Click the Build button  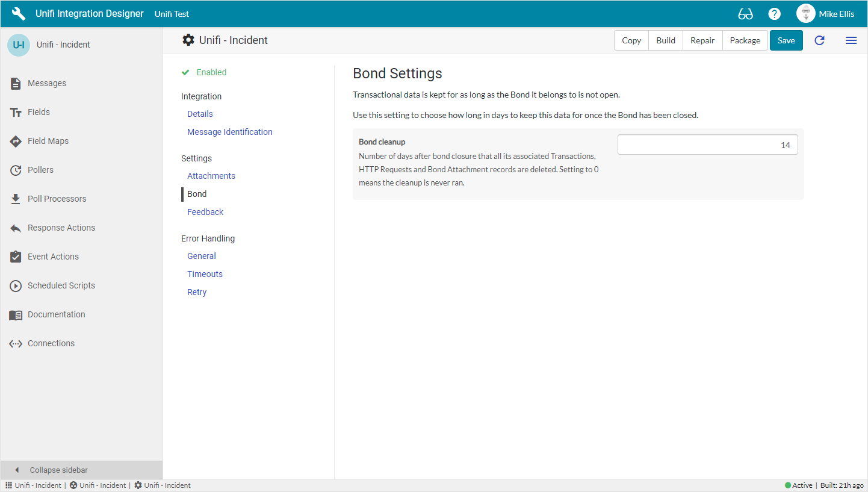tap(666, 40)
